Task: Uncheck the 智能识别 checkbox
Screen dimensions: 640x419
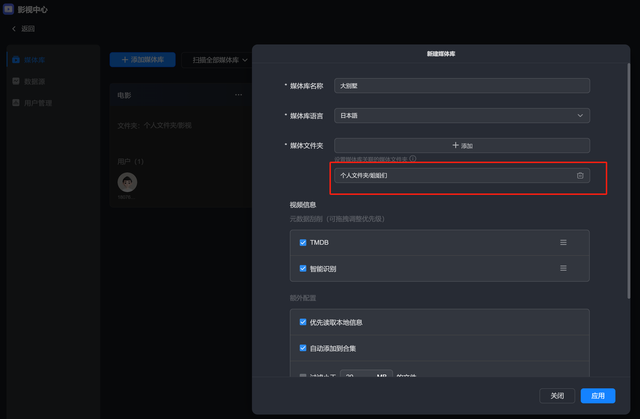Action: (303, 268)
